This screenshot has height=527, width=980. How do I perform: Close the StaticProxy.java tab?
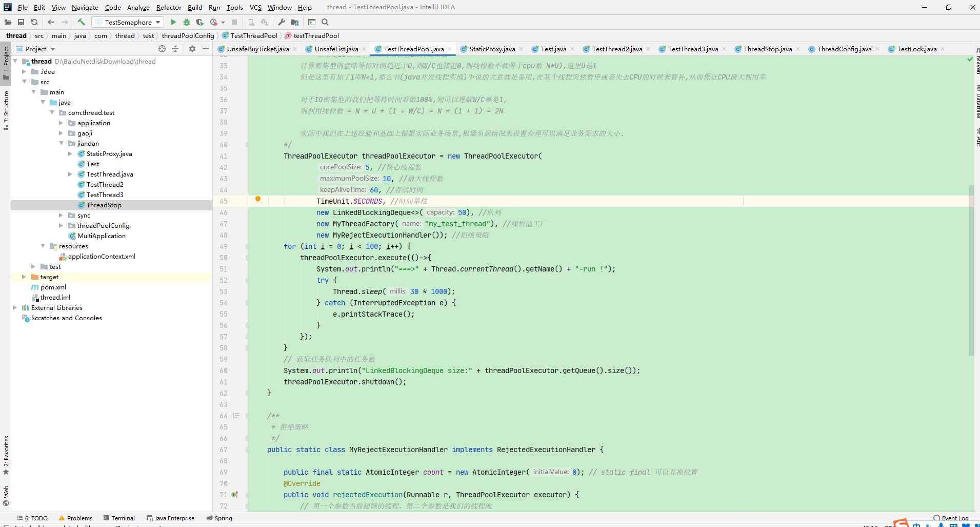[521, 49]
